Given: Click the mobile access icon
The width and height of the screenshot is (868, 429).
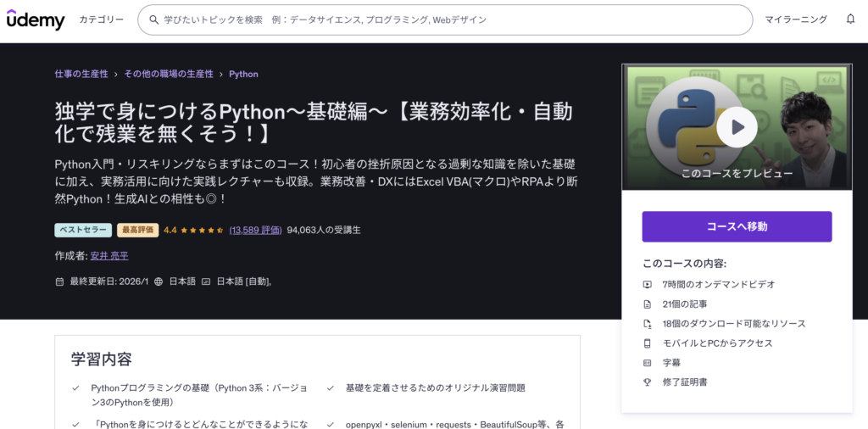Looking at the screenshot, I should (x=648, y=343).
